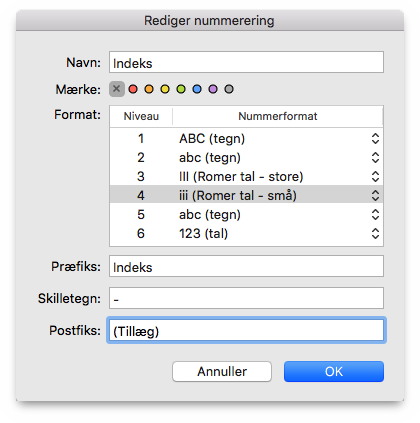Pick the green label color dot
The width and height of the screenshot is (420, 423).
tap(181, 89)
